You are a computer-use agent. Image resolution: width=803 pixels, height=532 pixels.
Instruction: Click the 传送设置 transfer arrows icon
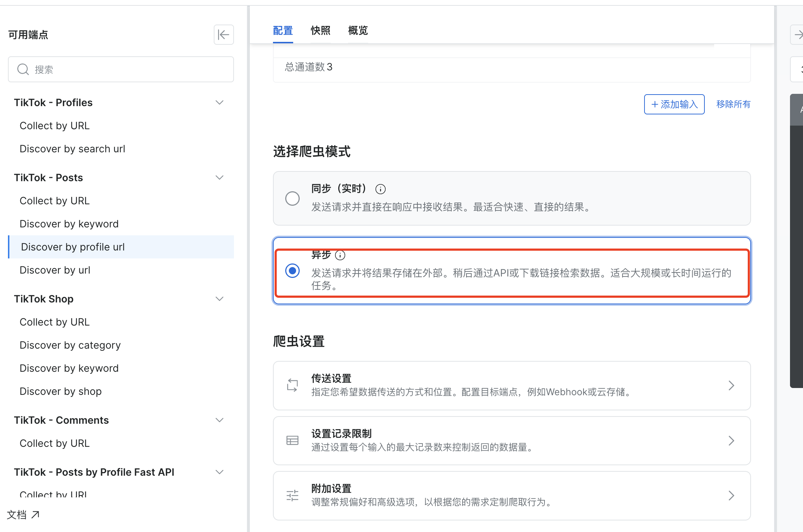coord(292,385)
